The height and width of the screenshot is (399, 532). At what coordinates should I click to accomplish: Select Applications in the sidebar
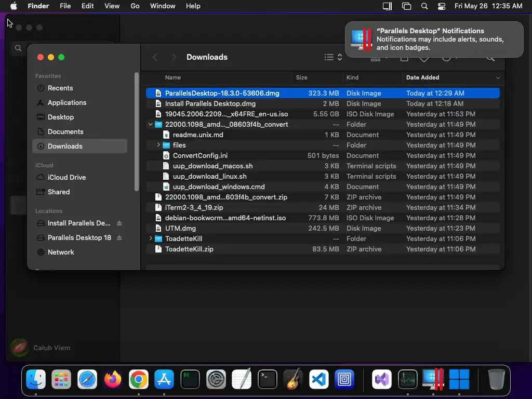[79, 102]
